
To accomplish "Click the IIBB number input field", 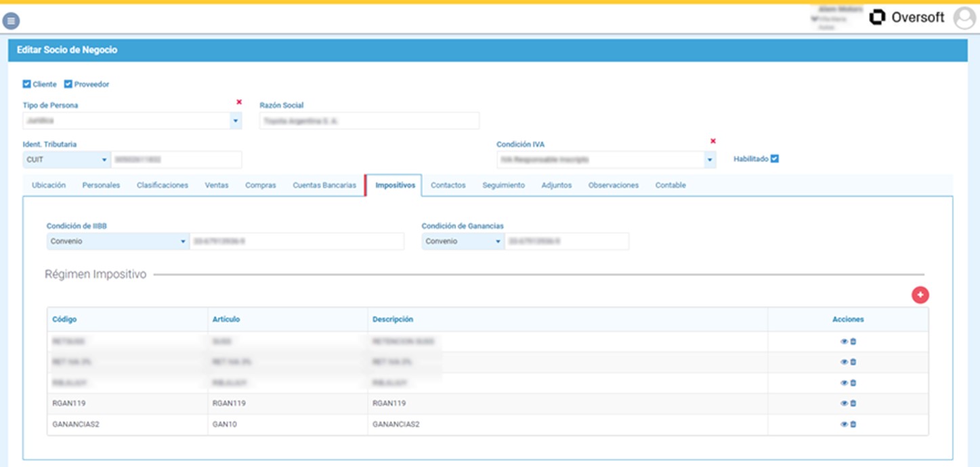I will pyautogui.click(x=297, y=241).
